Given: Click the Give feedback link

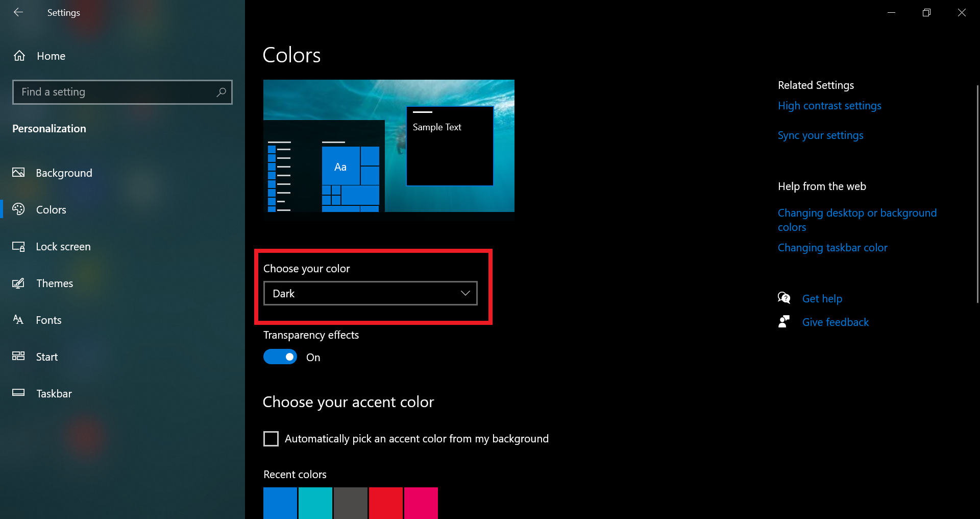Looking at the screenshot, I should tap(836, 322).
